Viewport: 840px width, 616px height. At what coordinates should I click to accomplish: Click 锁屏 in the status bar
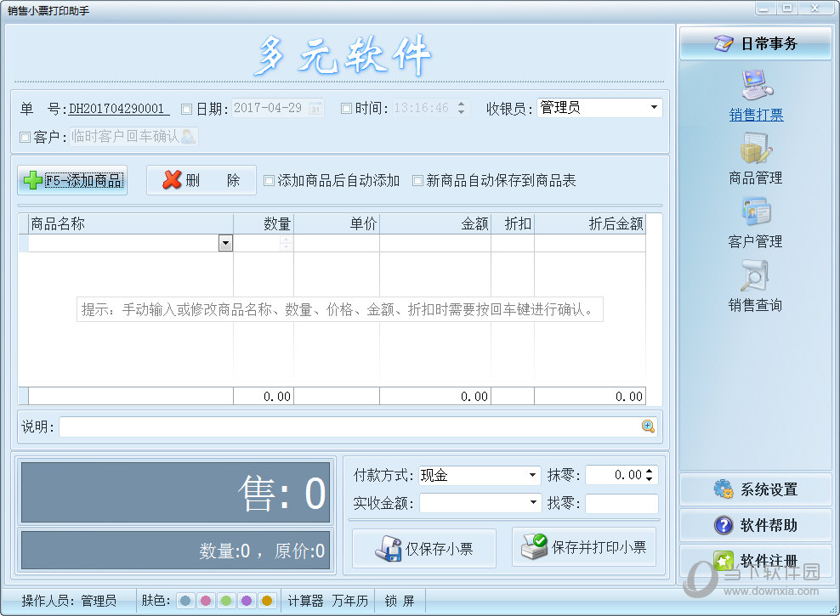point(400,601)
